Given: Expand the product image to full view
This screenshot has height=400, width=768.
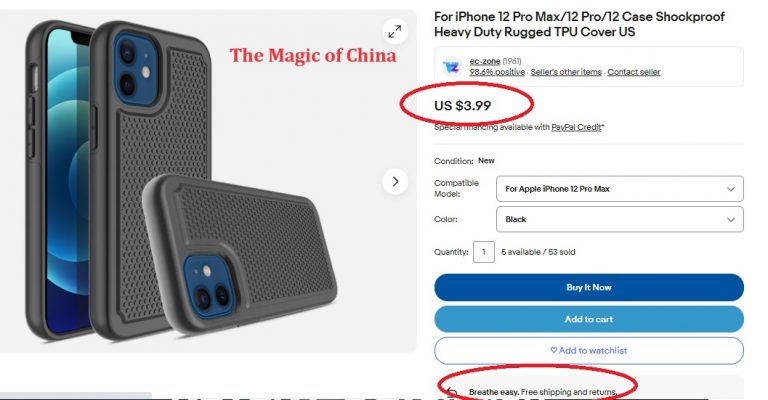Looking at the screenshot, I should pyautogui.click(x=395, y=32).
